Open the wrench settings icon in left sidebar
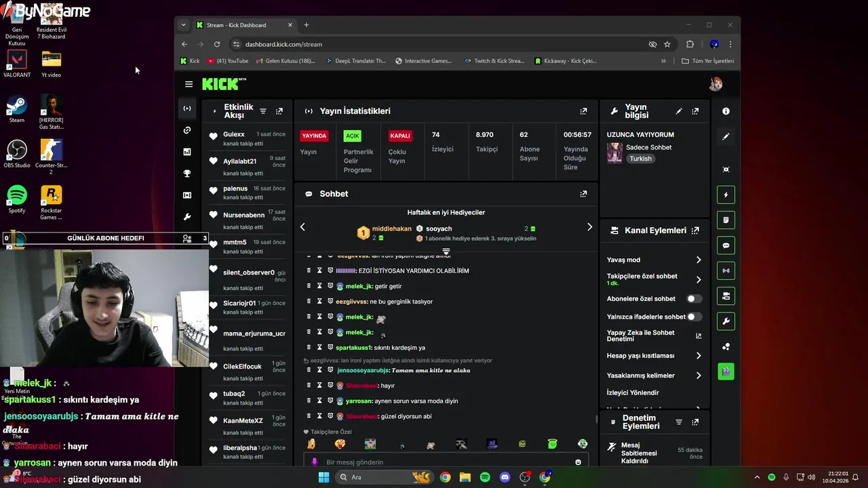 [x=187, y=217]
